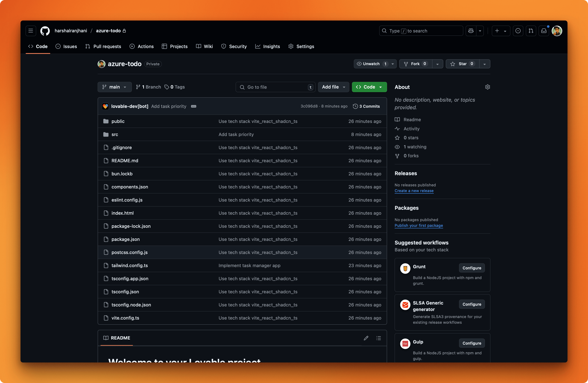Expand the Add file dropdown

point(334,87)
